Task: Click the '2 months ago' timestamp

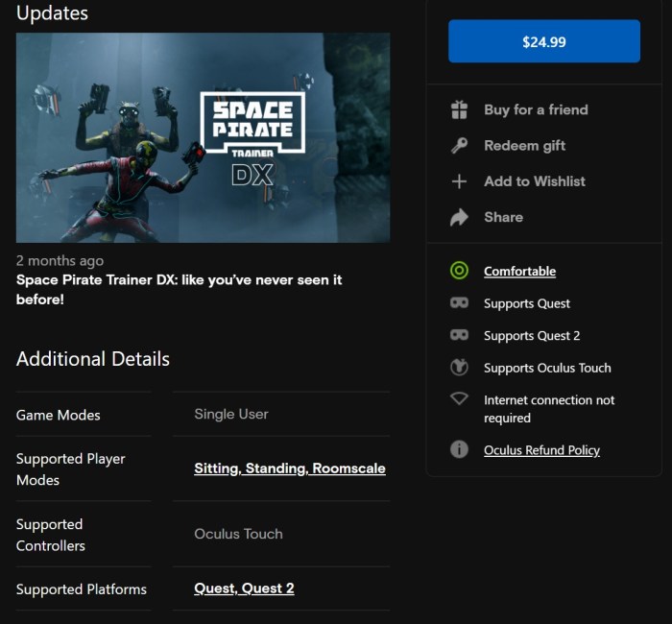Action: 60,260
